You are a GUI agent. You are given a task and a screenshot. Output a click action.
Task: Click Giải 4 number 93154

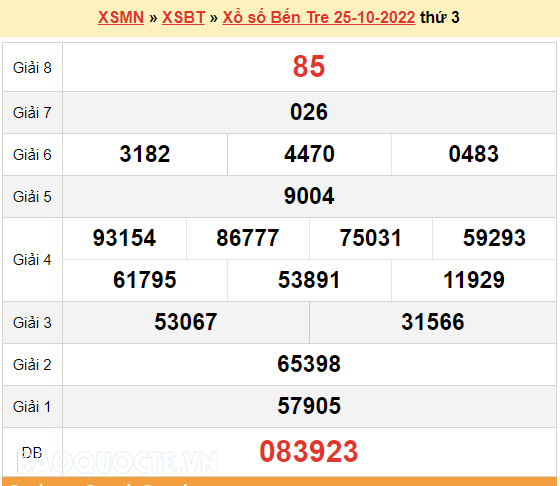pos(124,238)
